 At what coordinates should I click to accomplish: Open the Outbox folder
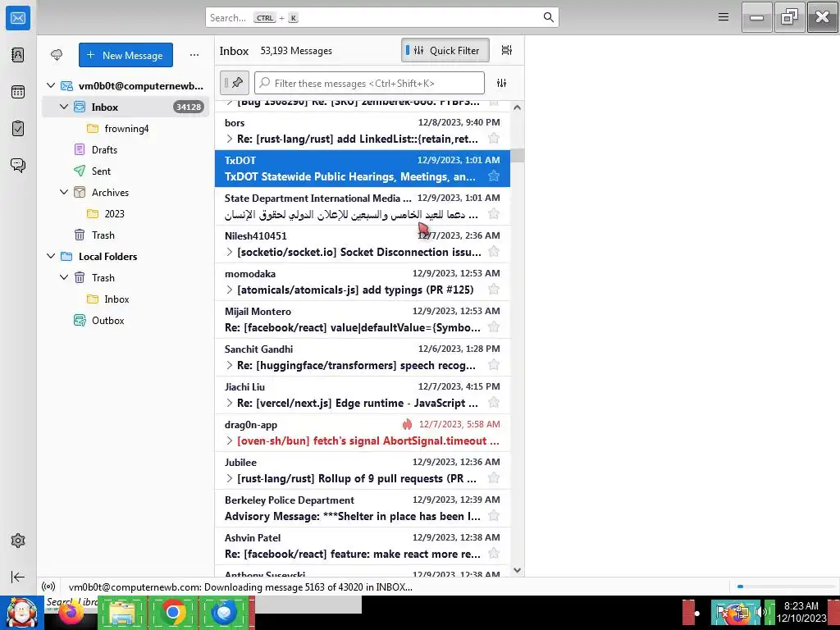(126, 321)
